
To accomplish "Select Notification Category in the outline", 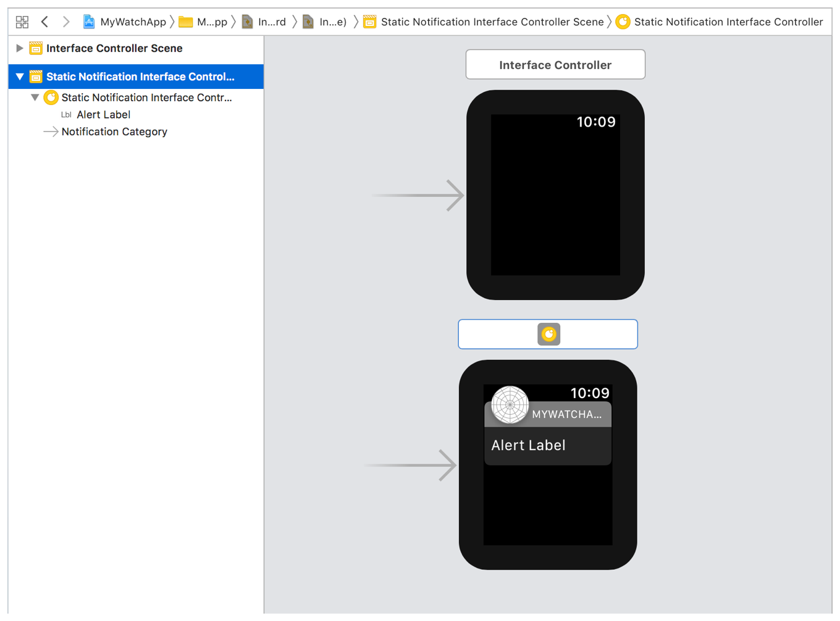I will [x=114, y=131].
